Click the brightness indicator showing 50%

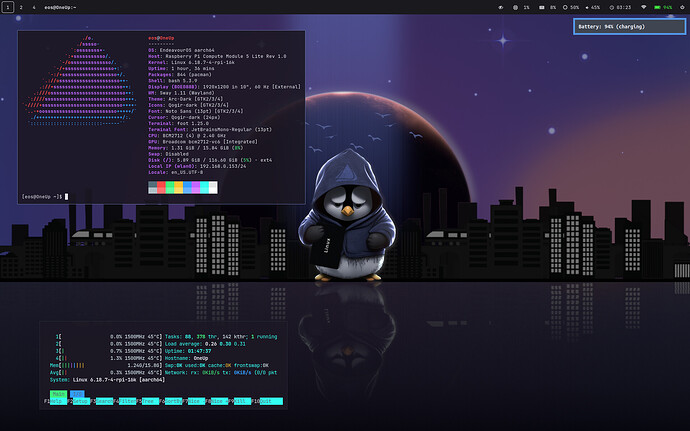coord(572,7)
